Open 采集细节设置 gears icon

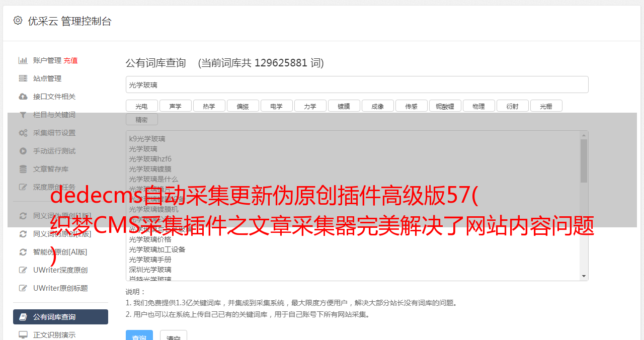[x=23, y=133]
